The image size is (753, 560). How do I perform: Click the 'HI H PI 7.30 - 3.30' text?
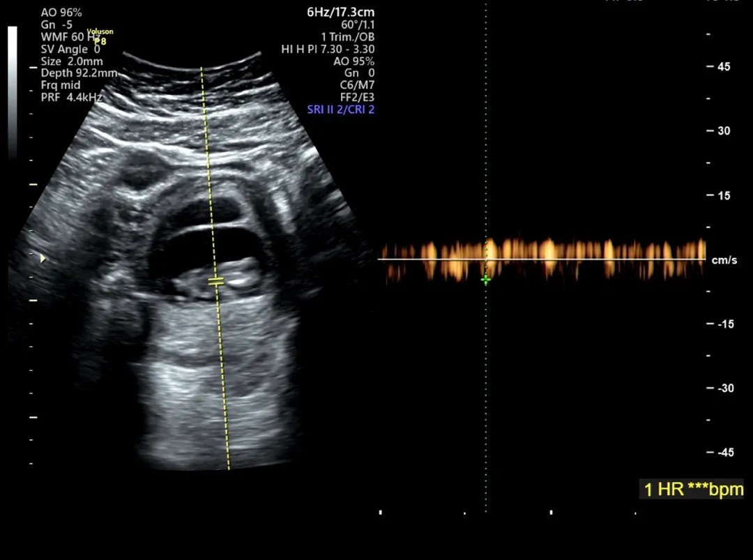[x=328, y=49]
